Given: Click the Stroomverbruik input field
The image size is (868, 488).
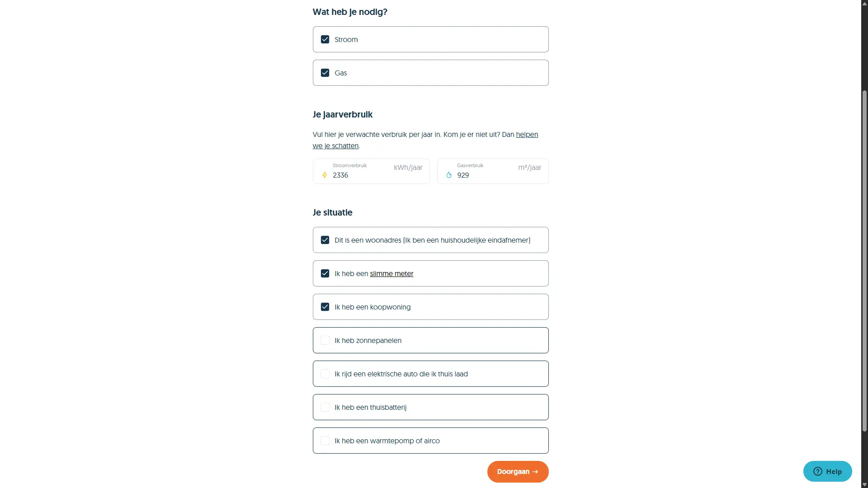Looking at the screenshot, I should click(362, 175).
